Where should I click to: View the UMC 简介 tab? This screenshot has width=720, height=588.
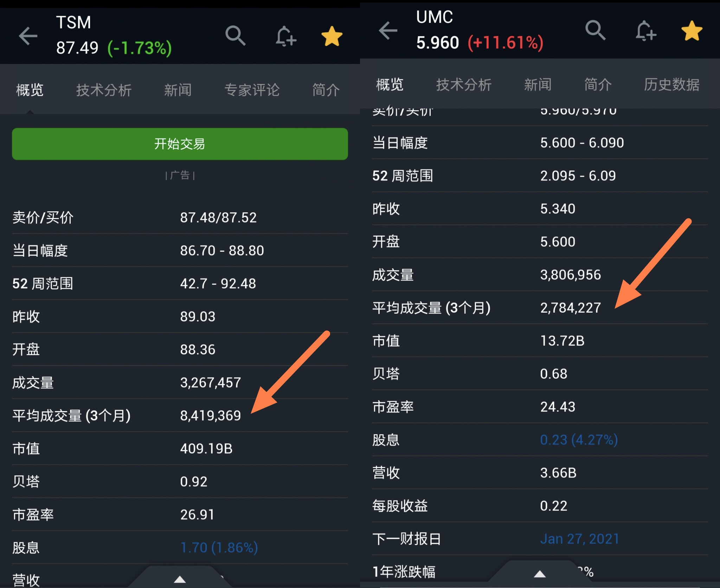[598, 85]
